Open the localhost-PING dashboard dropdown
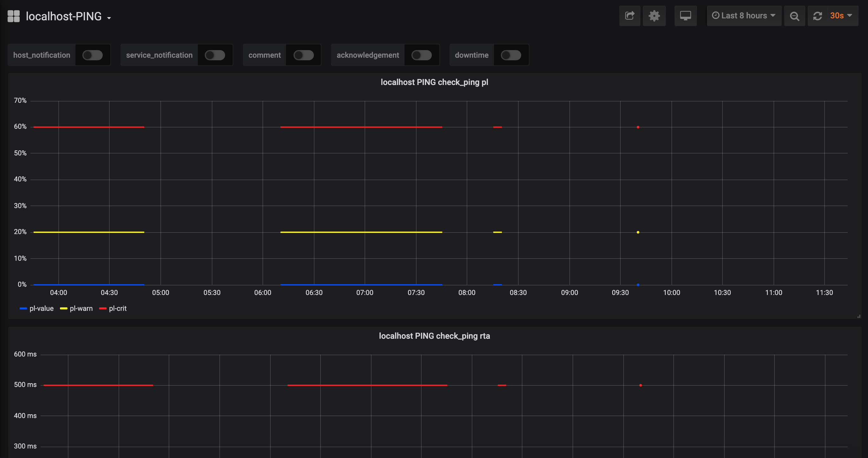Image resolution: width=868 pixels, height=458 pixels. (x=68, y=16)
